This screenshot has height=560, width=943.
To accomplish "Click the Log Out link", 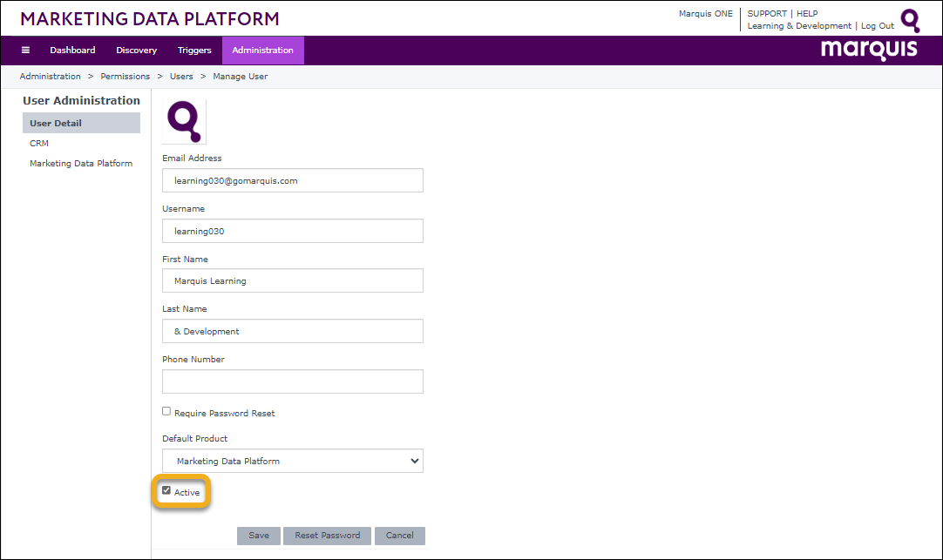I will coord(878,26).
